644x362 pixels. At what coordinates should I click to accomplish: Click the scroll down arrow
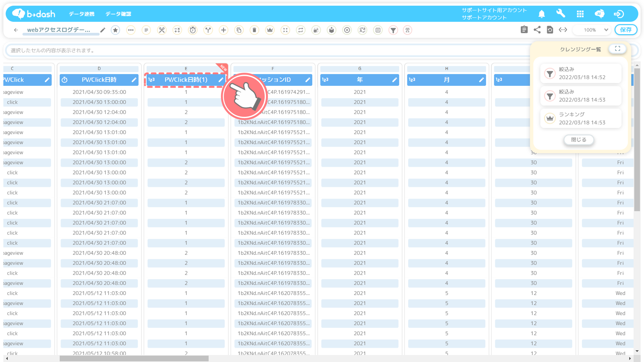(x=637, y=351)
